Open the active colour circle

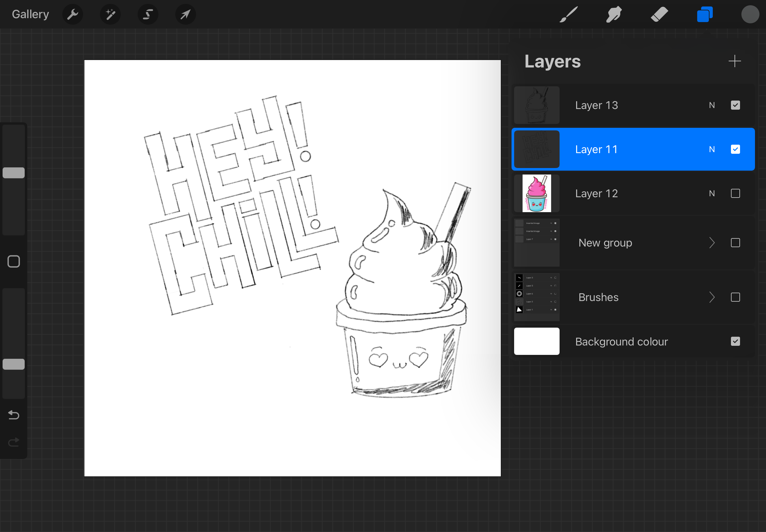(x=750, y=14)
